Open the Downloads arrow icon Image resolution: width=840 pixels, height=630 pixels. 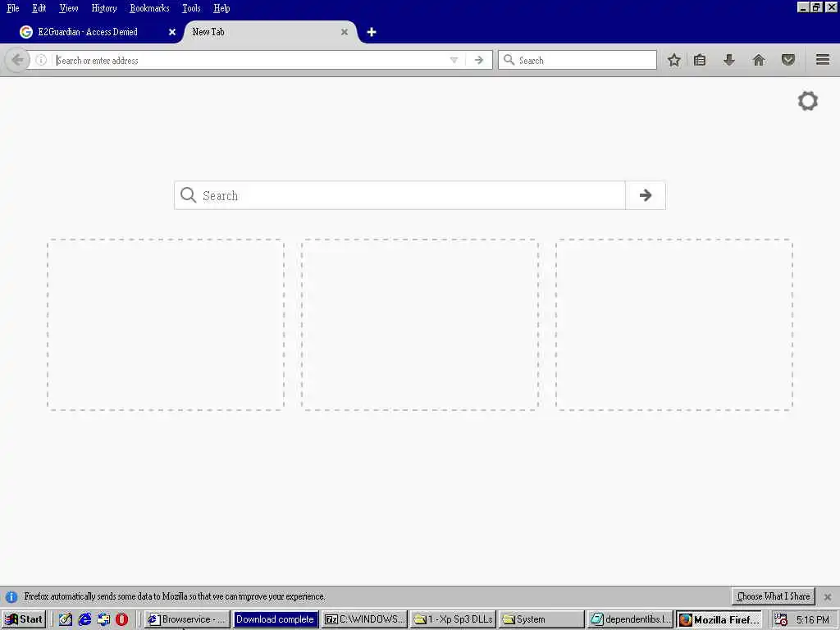(729, 60)
